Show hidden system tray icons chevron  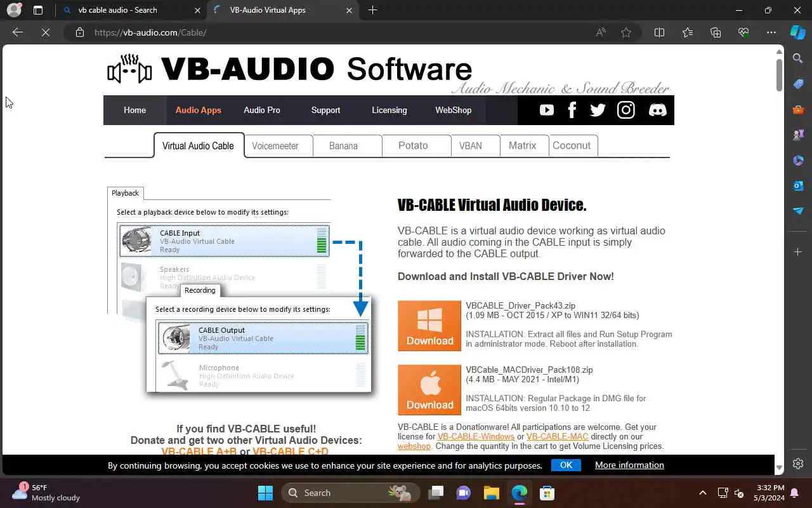click(x=702, y=493)
